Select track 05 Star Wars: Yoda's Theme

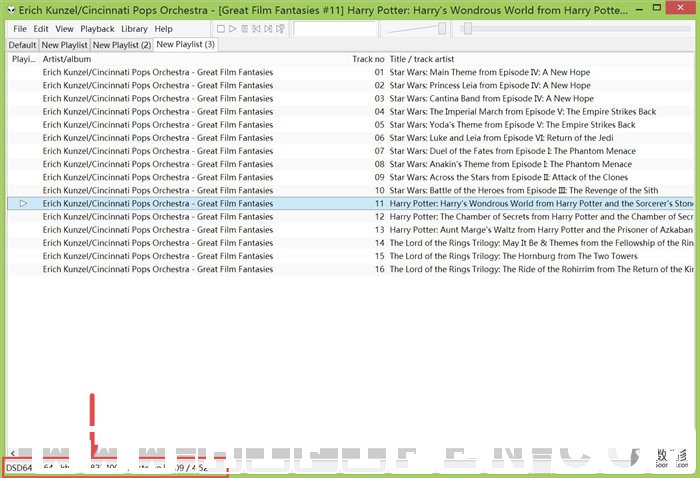click(x=351, y=125)
